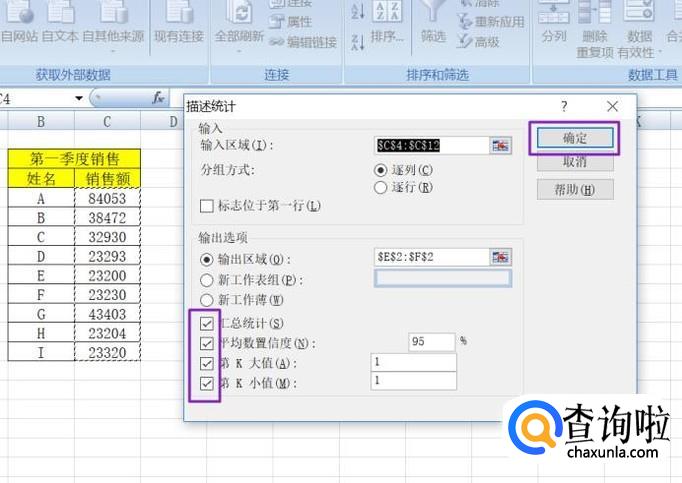
Task: Toggle the 第K小值(M) checkbox
Action: (x=207, y=383)
